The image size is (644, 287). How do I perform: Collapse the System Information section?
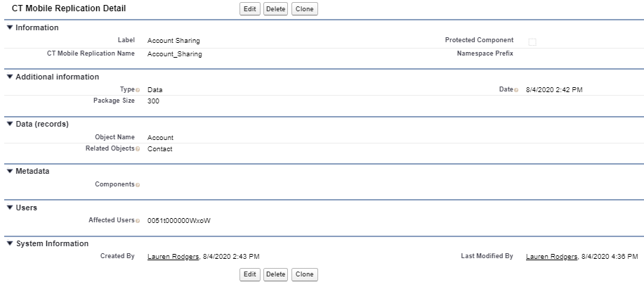(x=9, y=243)
